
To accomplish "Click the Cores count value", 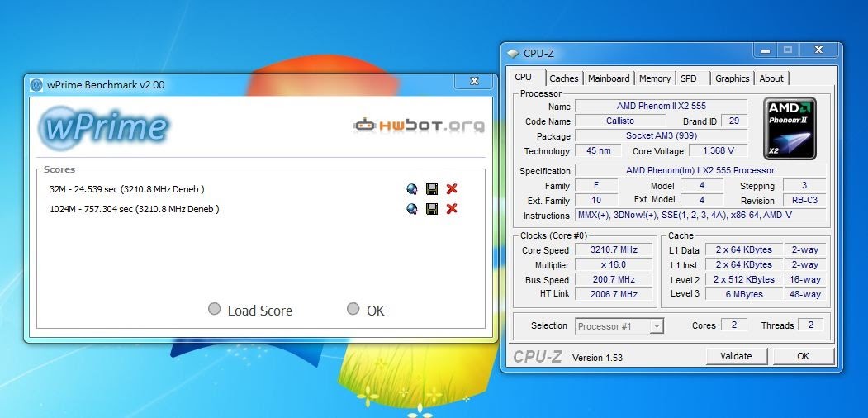I will [x=734, y=325].
